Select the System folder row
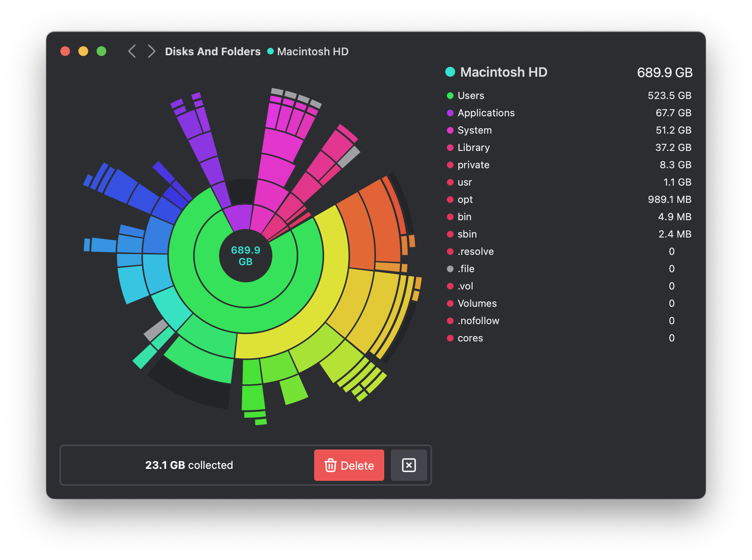 569,130
